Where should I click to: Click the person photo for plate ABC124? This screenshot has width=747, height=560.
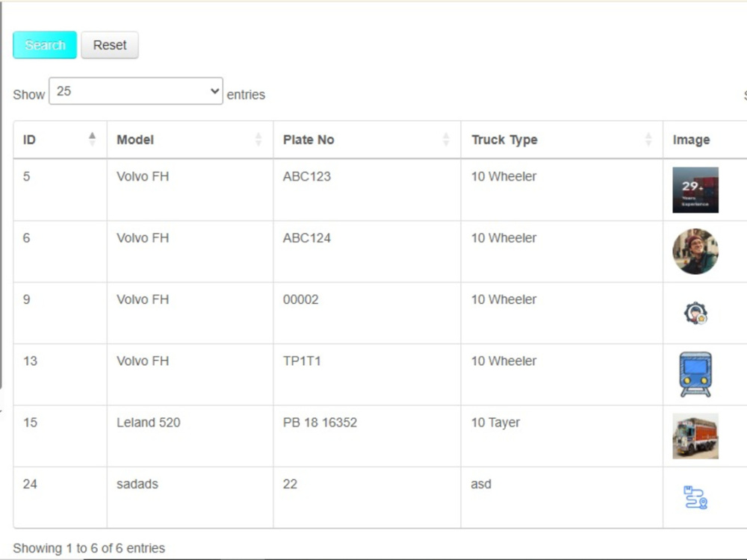[695, 252]
